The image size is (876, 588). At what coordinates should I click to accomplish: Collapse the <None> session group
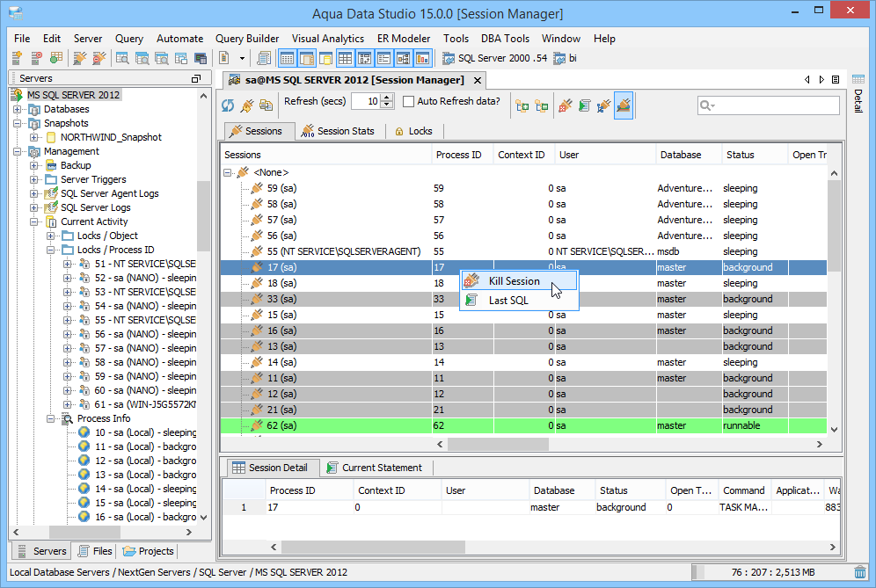click(x=228, y=172)
